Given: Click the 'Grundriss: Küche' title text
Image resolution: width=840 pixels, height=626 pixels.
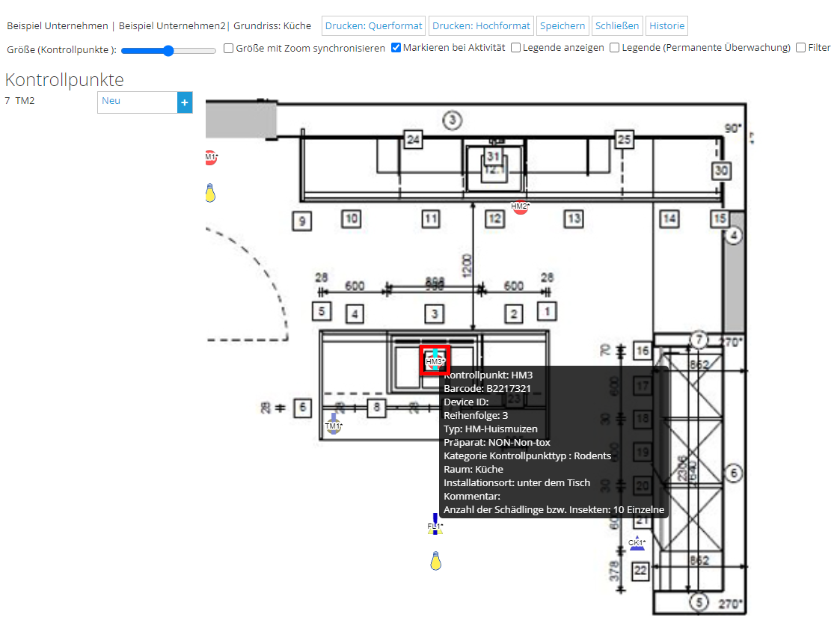Looking at the screenshot, I should 272,25.
